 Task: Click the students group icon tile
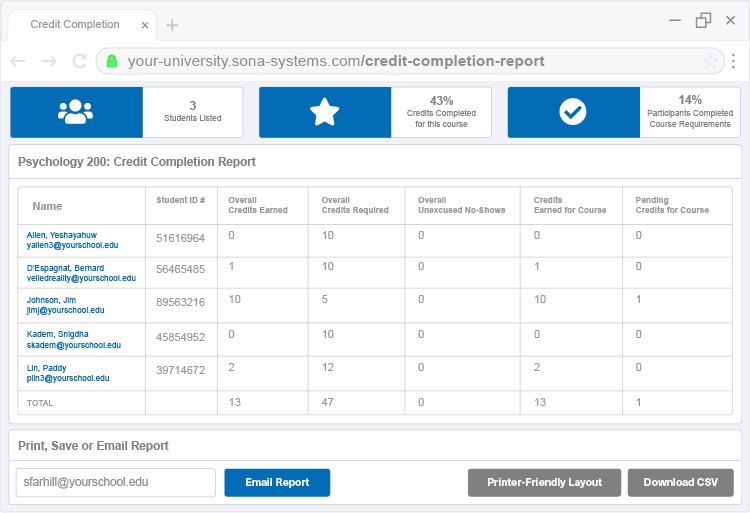(x=76, y=112)
